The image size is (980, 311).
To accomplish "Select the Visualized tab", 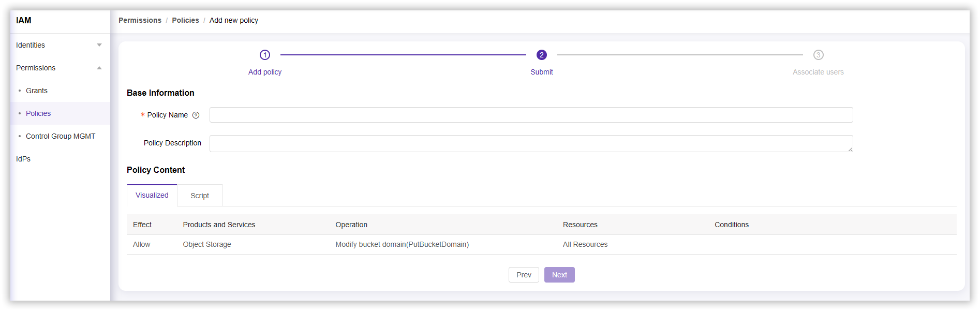I will [x=152, y=195].
